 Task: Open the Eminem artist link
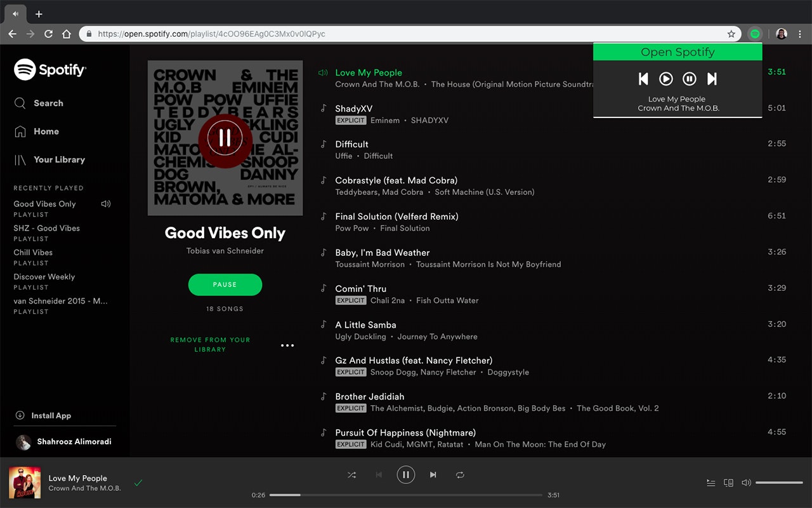coord(385,120)
